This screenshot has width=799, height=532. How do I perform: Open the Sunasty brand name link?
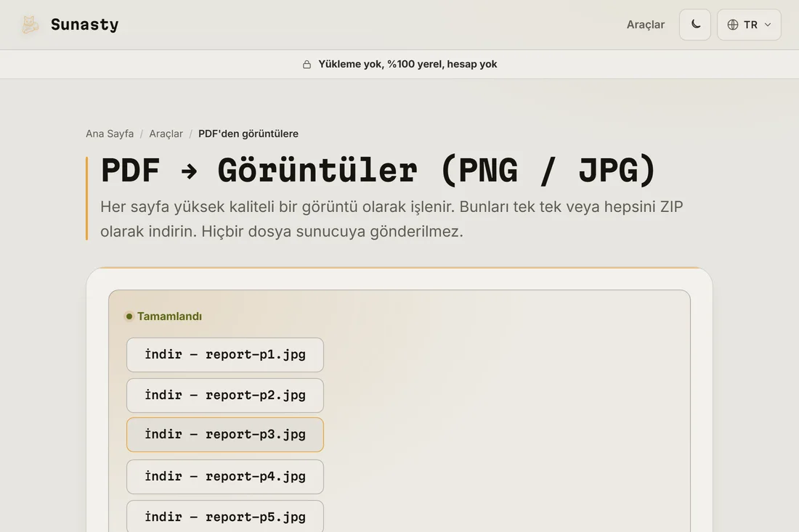pos(84,25)
